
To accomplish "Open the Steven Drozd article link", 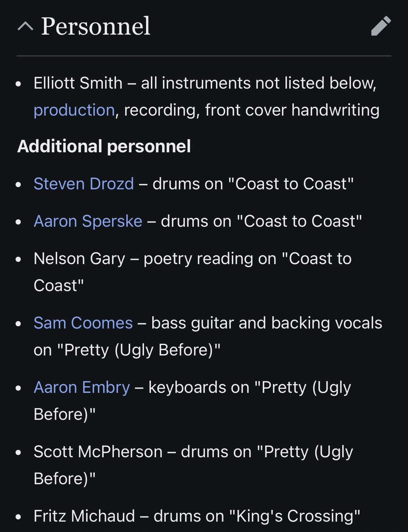I will click(x=84, y=184).
